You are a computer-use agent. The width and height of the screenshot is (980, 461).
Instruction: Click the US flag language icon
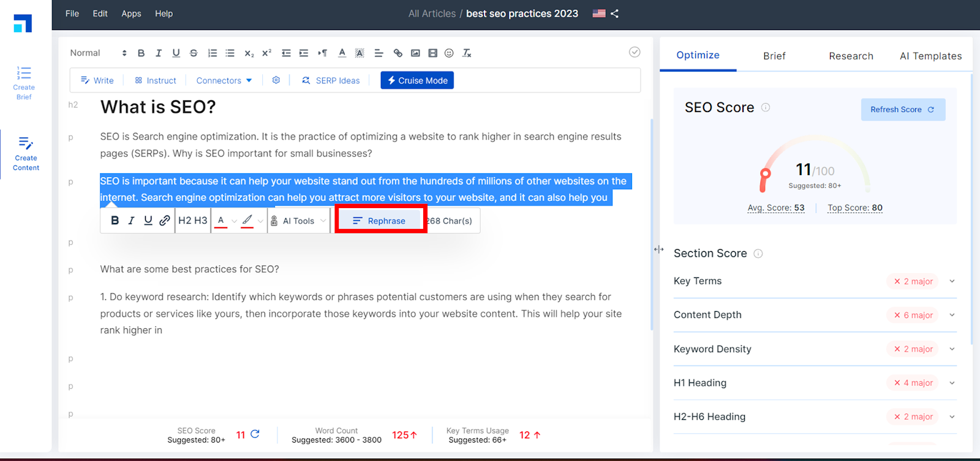click(599, 13)
